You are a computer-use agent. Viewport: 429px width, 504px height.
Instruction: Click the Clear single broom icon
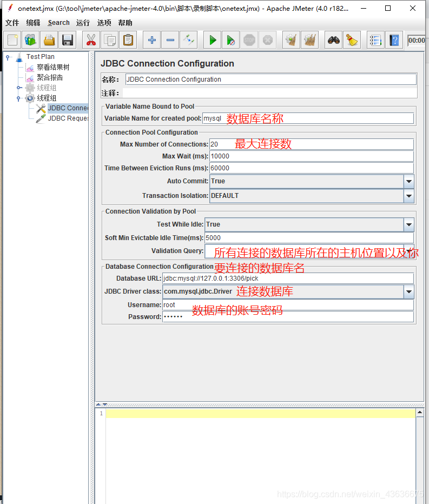coord(292,40)
